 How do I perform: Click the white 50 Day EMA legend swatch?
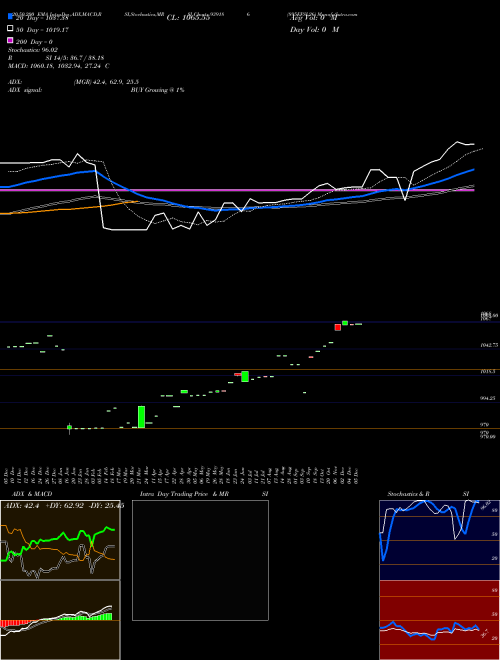point(10,29)
